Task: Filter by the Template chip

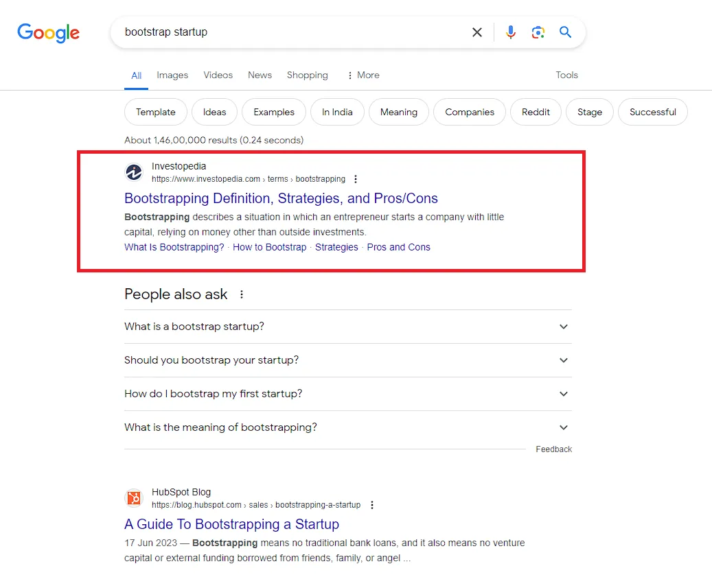Action: coord(156,112)
